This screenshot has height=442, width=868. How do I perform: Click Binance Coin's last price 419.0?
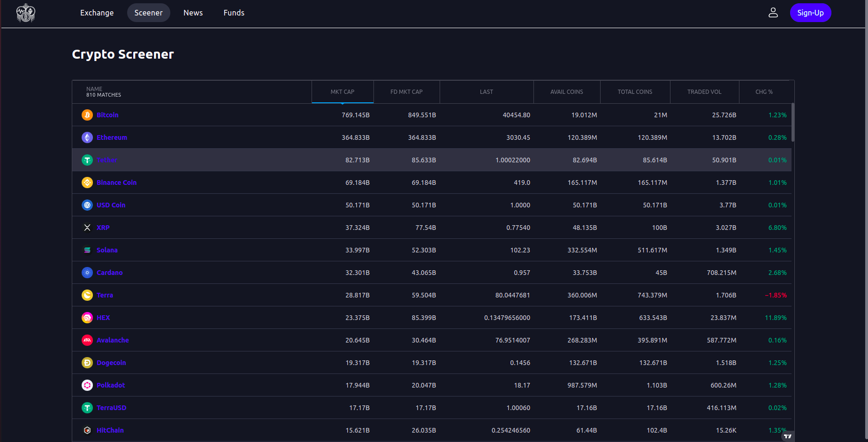522,183
